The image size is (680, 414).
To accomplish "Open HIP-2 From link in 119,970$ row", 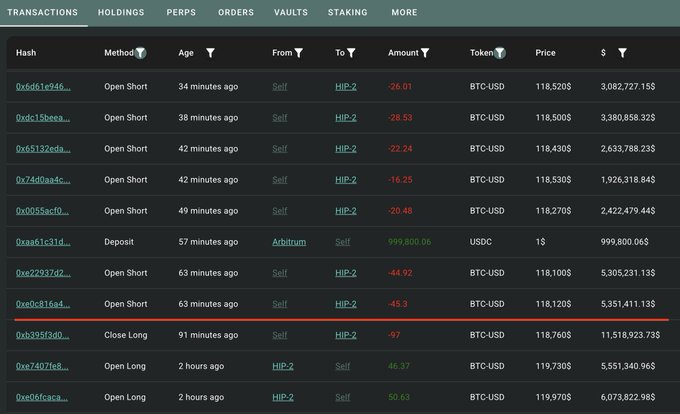I will (x=283, y=397).
